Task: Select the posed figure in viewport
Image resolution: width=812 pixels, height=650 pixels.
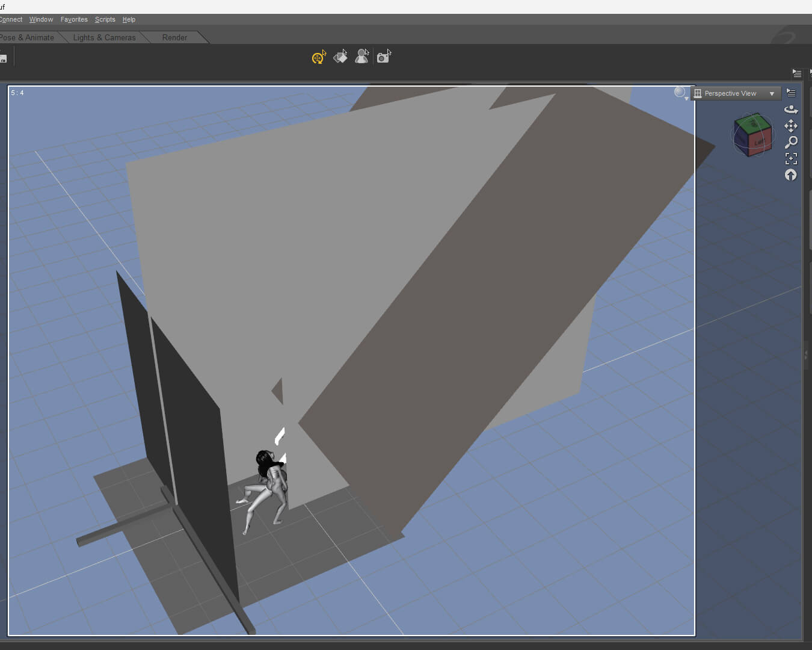Action: (266, 491)
